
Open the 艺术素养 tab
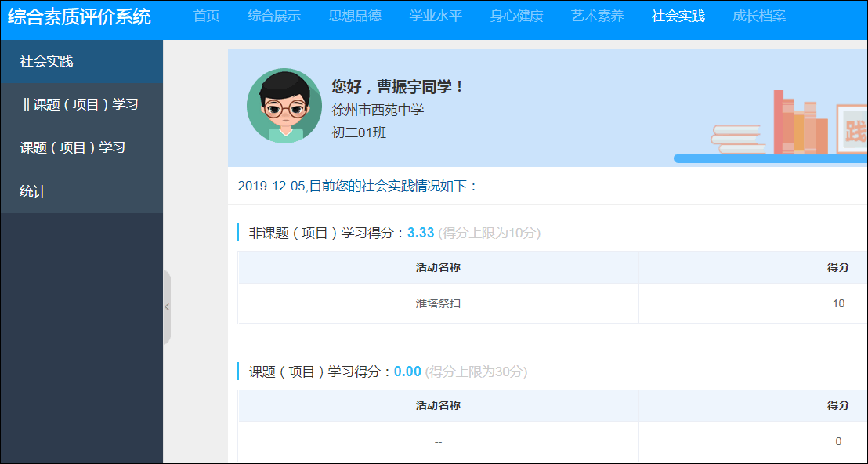(x=597, y=16)
